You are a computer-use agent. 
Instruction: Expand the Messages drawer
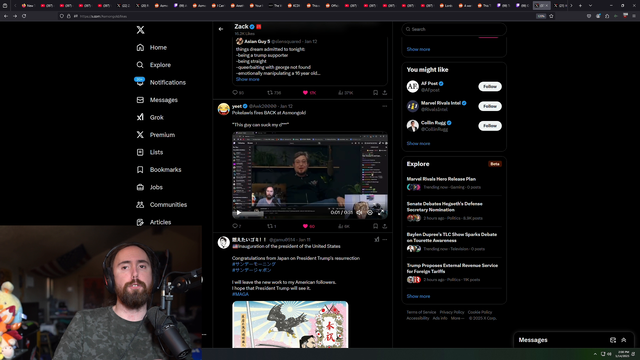[624, 340]
